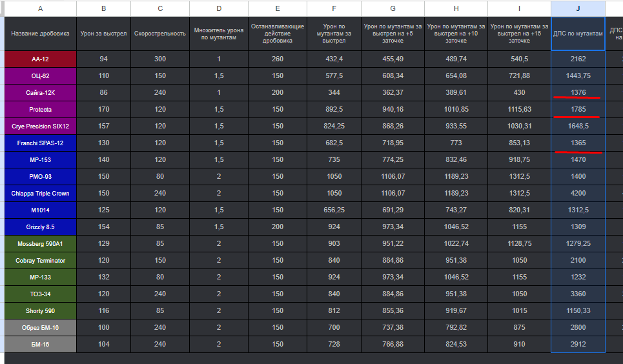Click Crye Precision SIX12 damage 157
623x364 pixels.
(x=103, y=126)
